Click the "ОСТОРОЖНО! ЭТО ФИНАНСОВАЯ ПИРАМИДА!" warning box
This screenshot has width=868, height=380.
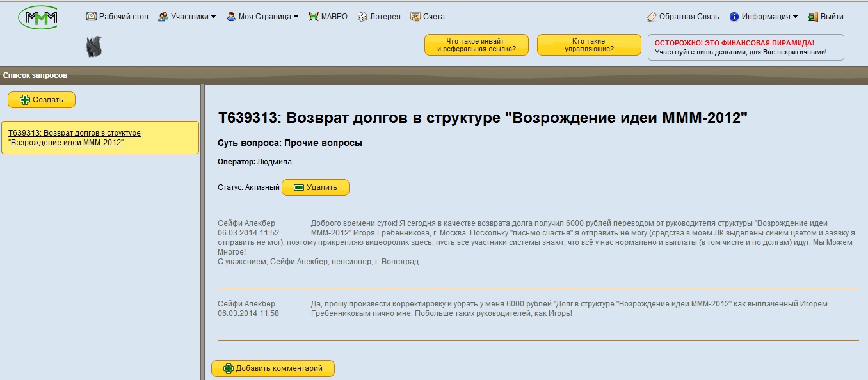coord(746,47)
